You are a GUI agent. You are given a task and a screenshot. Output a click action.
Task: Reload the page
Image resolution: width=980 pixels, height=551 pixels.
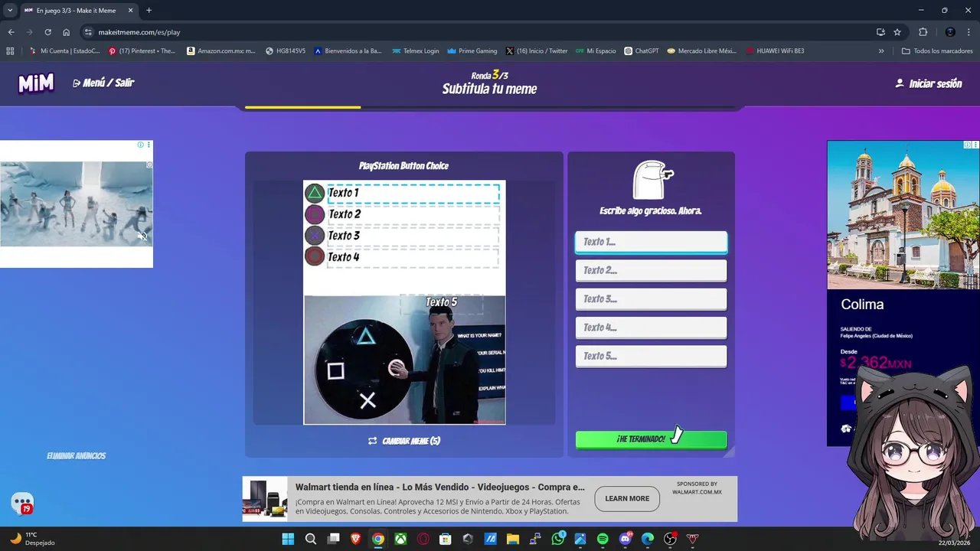pyautogui.click(x=47, y=32)
